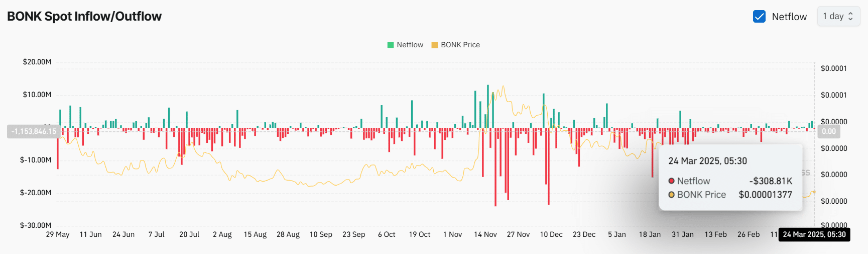Click the $0.00001377 BONK Price tooltip value
Screen dimensions: 868x254
coord(765,195)
